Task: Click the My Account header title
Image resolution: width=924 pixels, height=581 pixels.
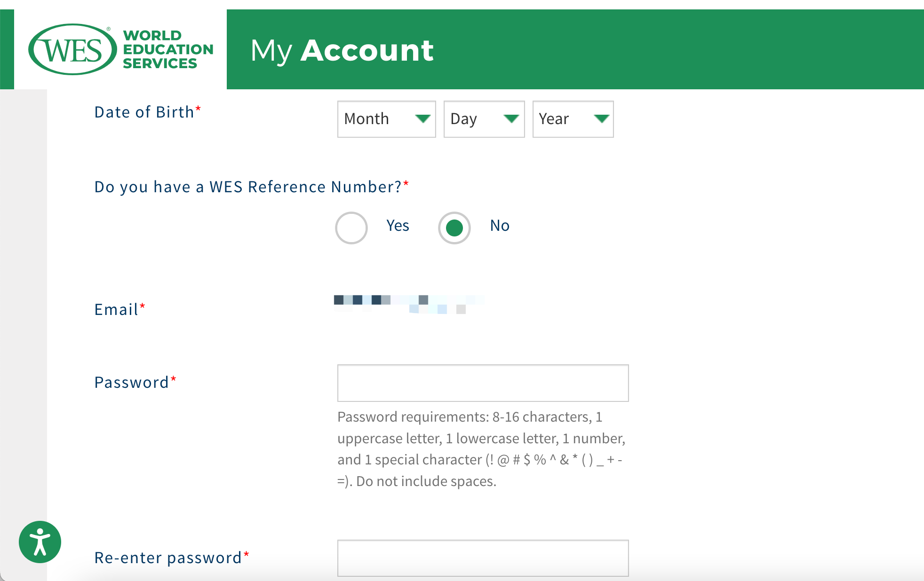Action: tap(342, 50)
